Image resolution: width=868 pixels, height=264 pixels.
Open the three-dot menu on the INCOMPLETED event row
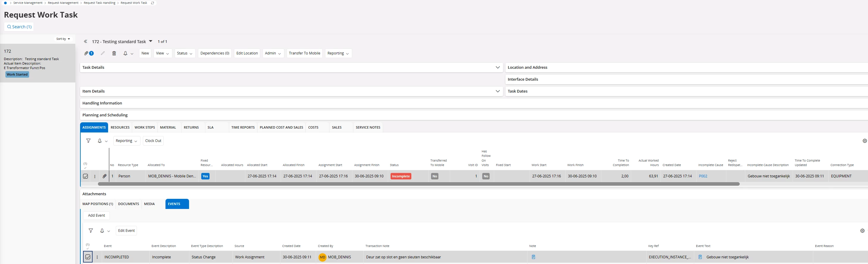tap(97, 257)
